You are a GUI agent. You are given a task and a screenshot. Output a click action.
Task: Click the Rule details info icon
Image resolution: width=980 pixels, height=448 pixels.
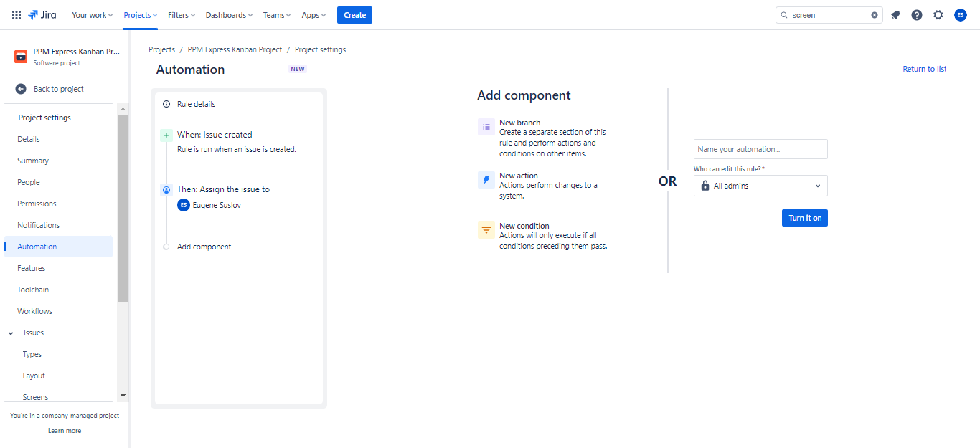(x=166, y=104)
